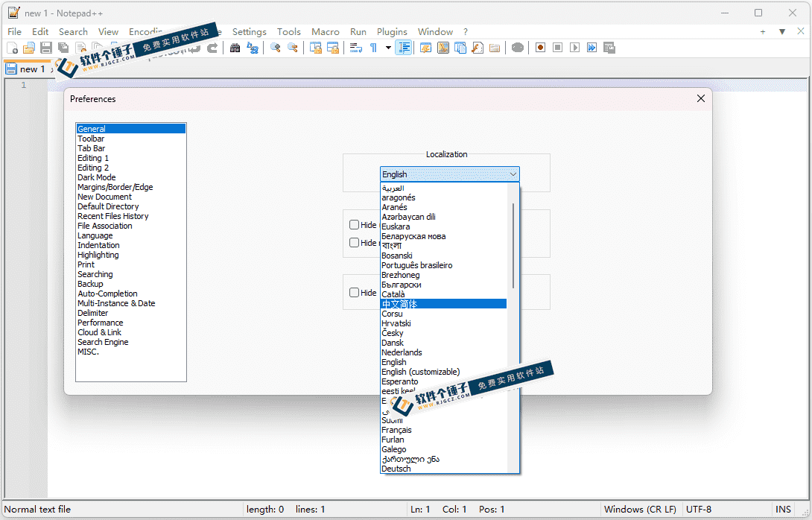Click the Zoom Out magnifier icon
812x520 pixels.
pos(293,48)
